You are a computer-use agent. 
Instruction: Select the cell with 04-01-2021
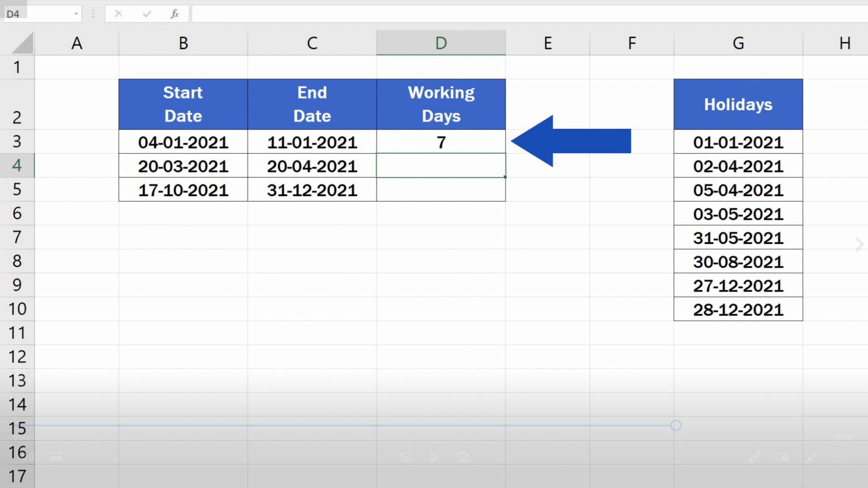coord(183,142)
